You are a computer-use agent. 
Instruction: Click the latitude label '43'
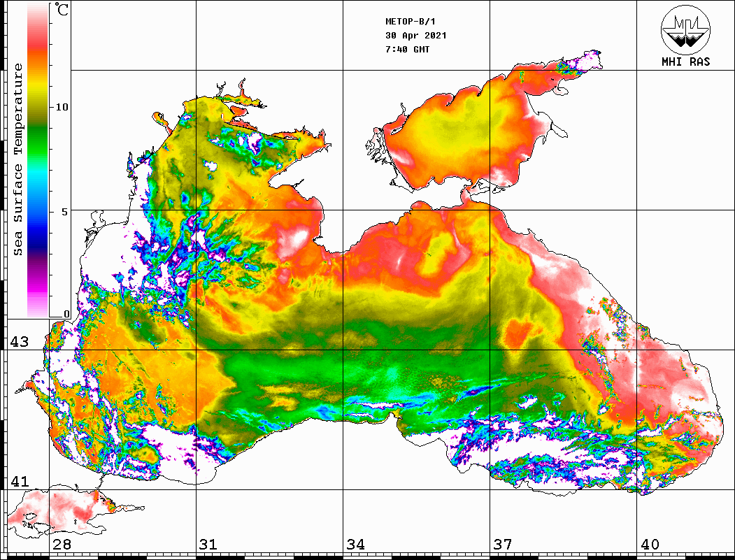tap(19, 342)
